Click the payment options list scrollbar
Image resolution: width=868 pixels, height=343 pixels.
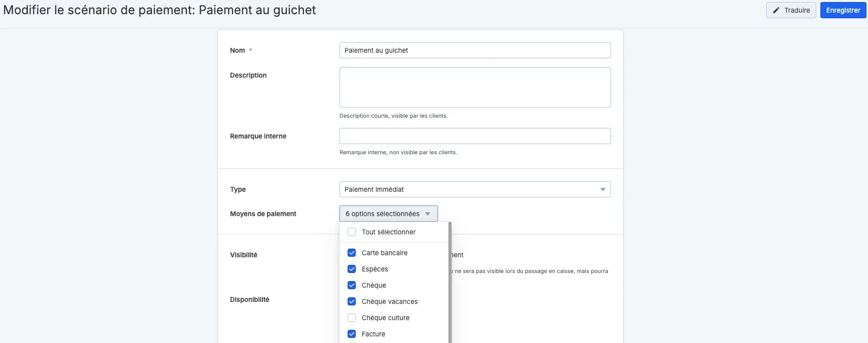[450, 282]
